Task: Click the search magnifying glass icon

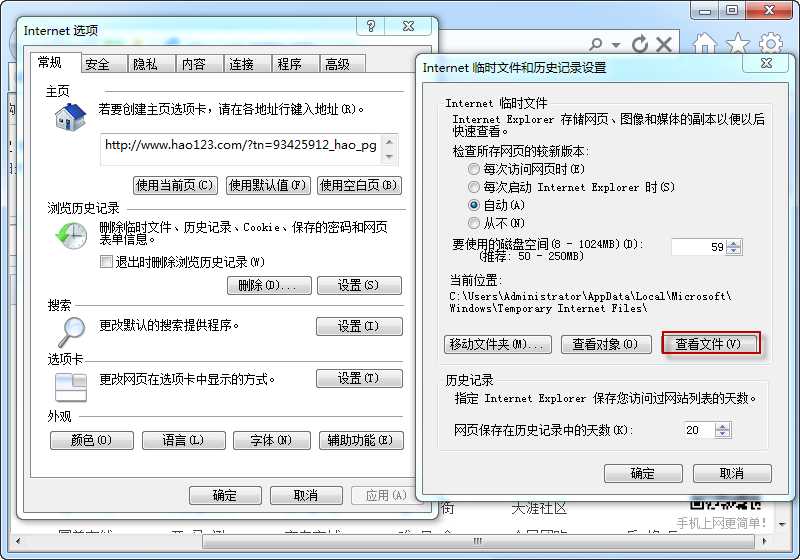Action: click(71, 332)
